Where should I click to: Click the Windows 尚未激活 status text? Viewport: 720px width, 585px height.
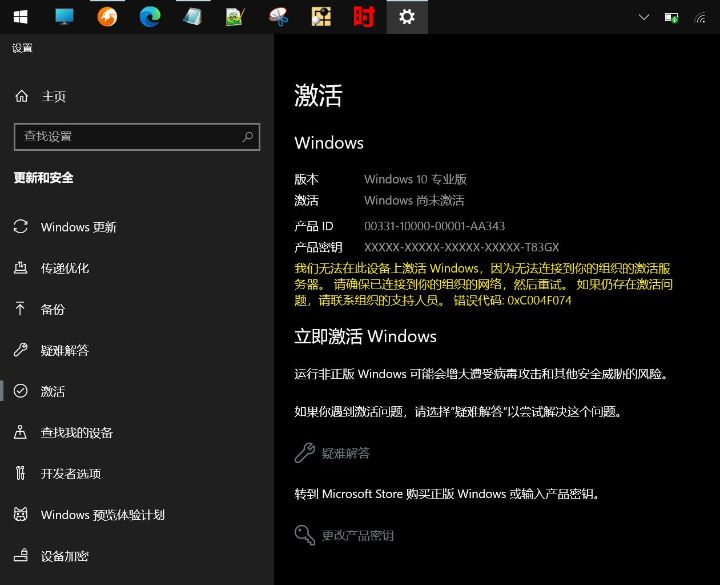coord(414,200)
